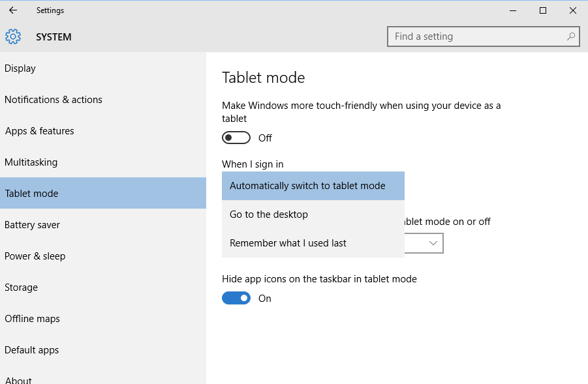The image size is (588, 384).
Task: Expand the partially hidden dropdown chevron
Action: pos(433,243)
